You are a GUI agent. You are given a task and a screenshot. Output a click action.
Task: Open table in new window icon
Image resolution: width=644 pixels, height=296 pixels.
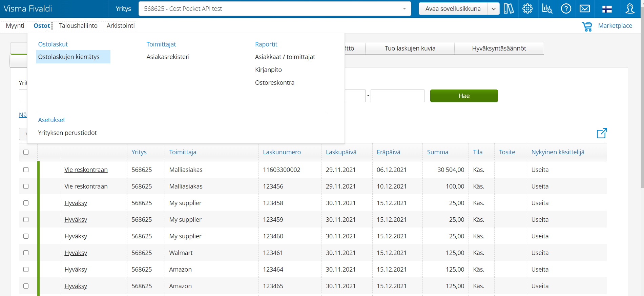pyautogui.click(x=602, y=133)
